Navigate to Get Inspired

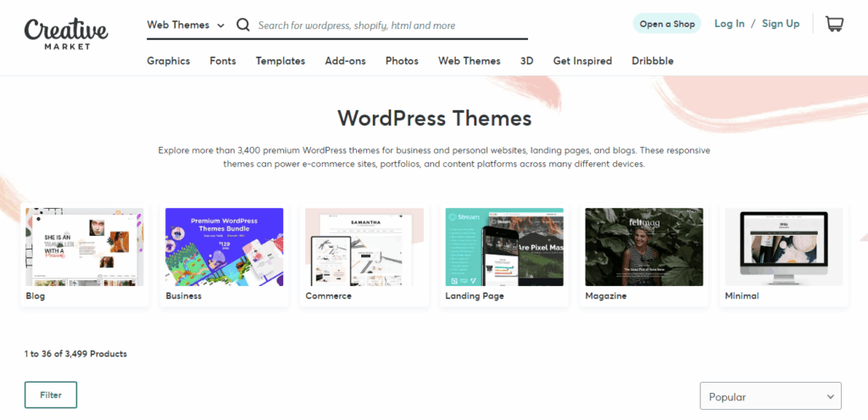(x=582, y=61)
